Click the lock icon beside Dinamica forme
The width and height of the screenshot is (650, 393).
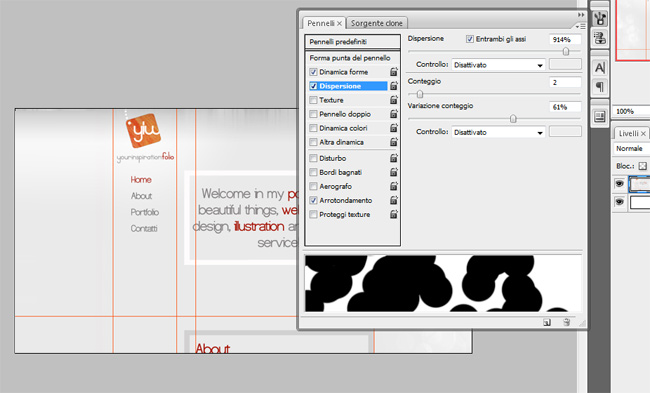pyautogui.click(x=394, y=72)
